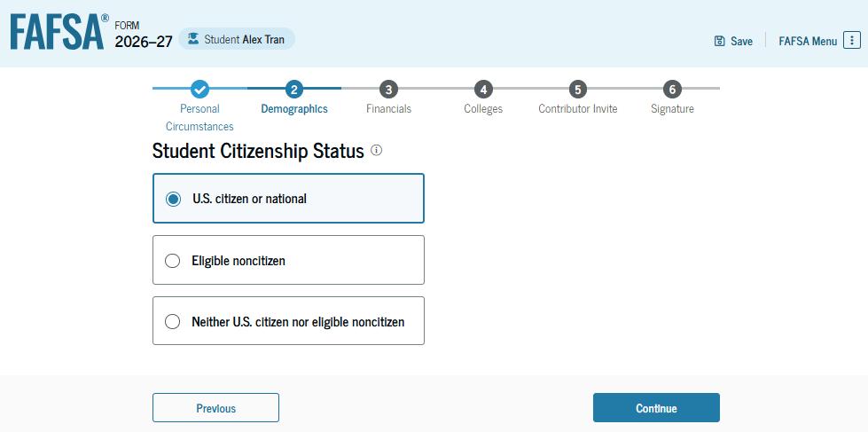This screenshot has width=868, height=432.
Task: Open the Personal Circumstances step label
Action: pos(199,117)
